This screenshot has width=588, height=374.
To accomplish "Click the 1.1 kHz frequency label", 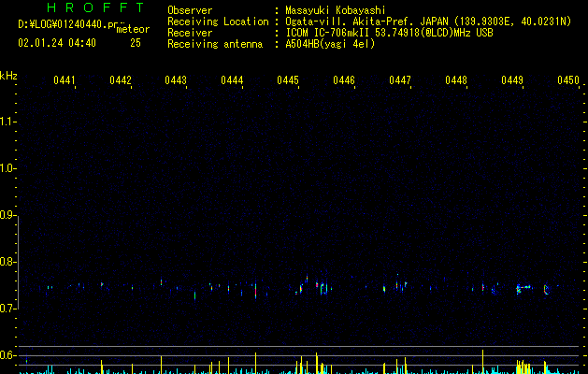I will (x=7, y=122).
